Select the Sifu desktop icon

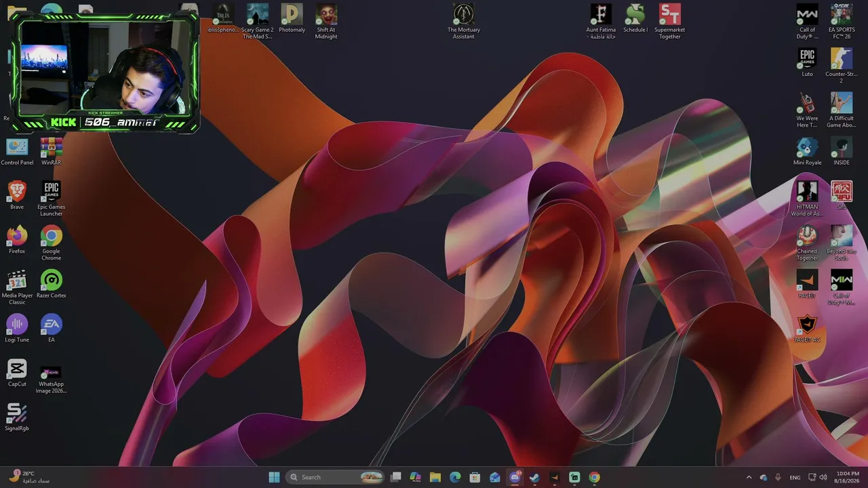pos(842,195)
